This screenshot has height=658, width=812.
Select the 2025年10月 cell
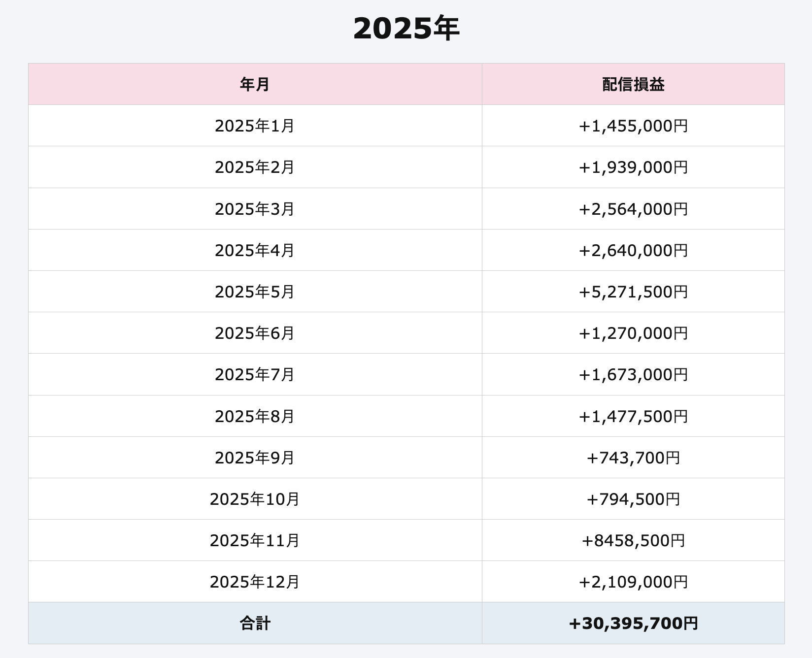(255, 499)
